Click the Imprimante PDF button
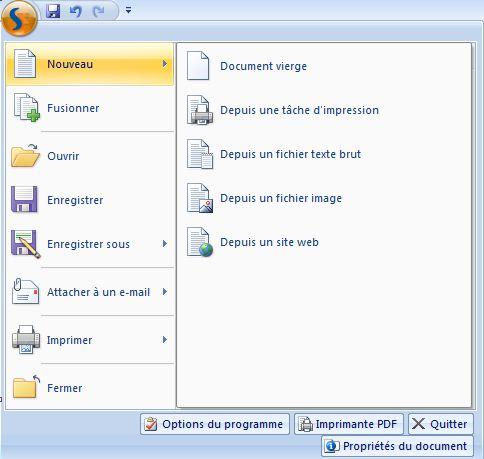 coord(349,424)
